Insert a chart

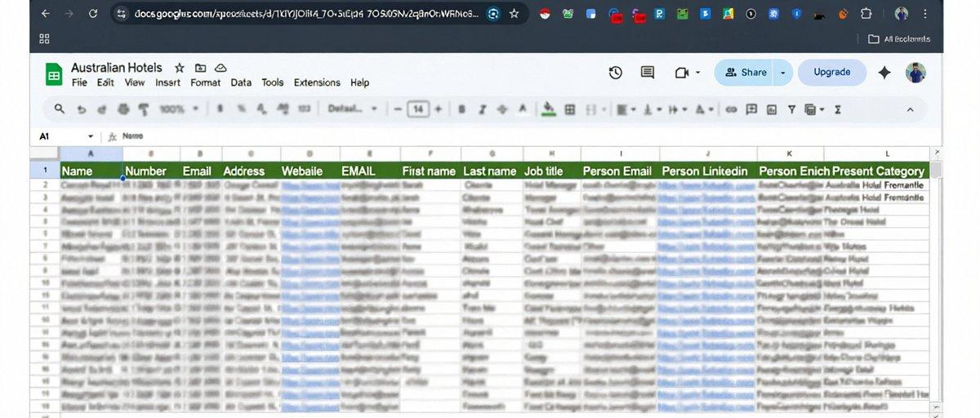click(771, 109)
